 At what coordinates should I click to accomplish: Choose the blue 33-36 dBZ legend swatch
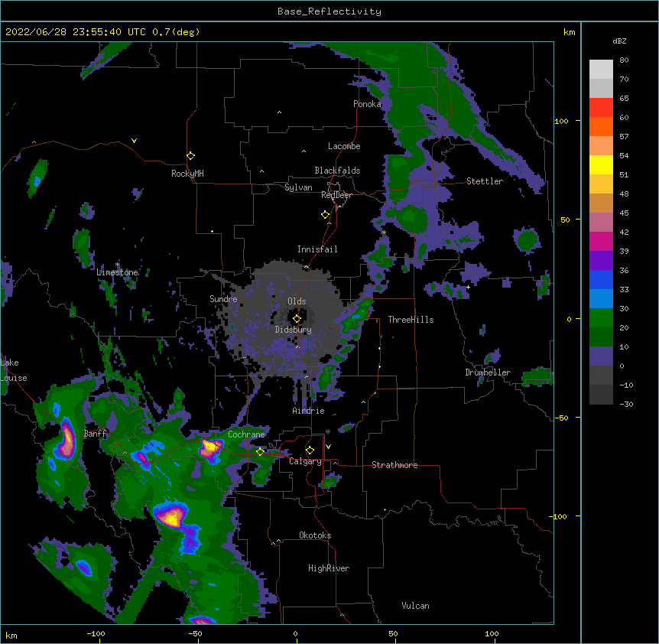pos(601,279)
